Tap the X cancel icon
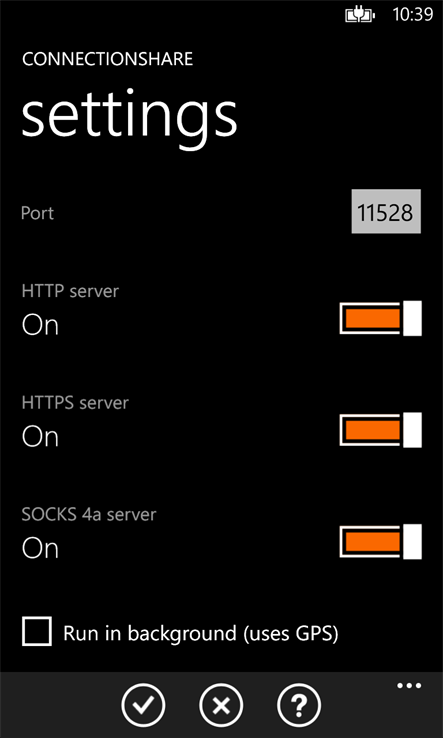The height and width of the screenshot is (738, 443). click(x=221, y=706)
